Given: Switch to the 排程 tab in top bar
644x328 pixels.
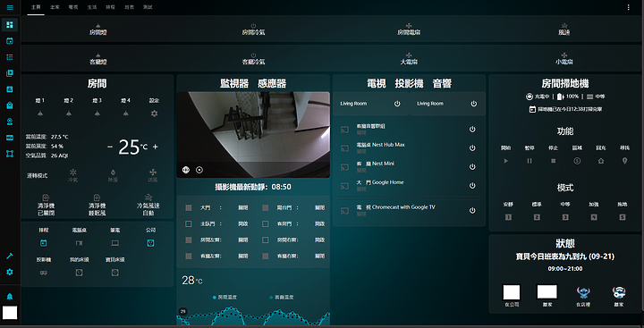Looking at the screenshot, I should 111,7.
